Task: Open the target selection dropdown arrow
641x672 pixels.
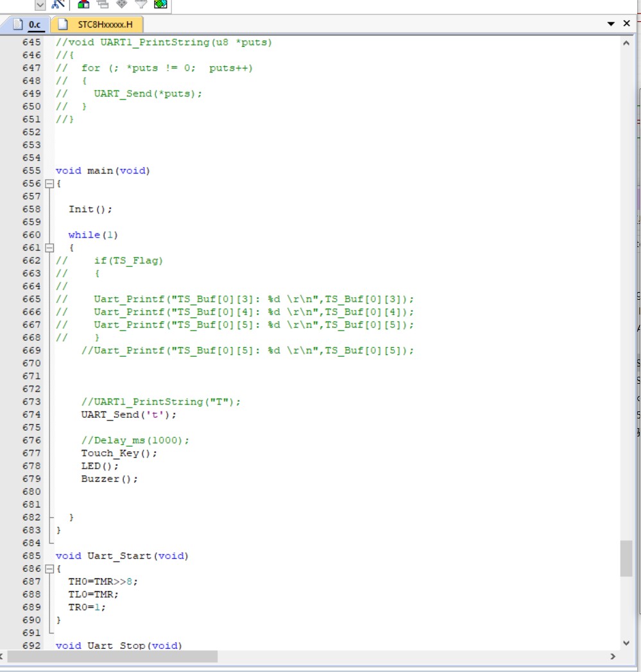Action: click(40, 4)
